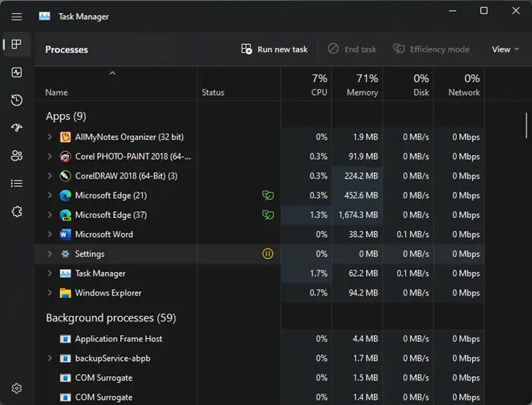Click the CorelDRAW 2018 app icon

coord(65,176)
